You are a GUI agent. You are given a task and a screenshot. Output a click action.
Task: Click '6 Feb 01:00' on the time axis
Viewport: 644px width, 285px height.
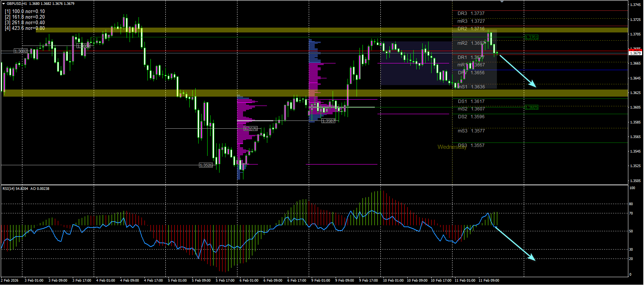[249, 281]
